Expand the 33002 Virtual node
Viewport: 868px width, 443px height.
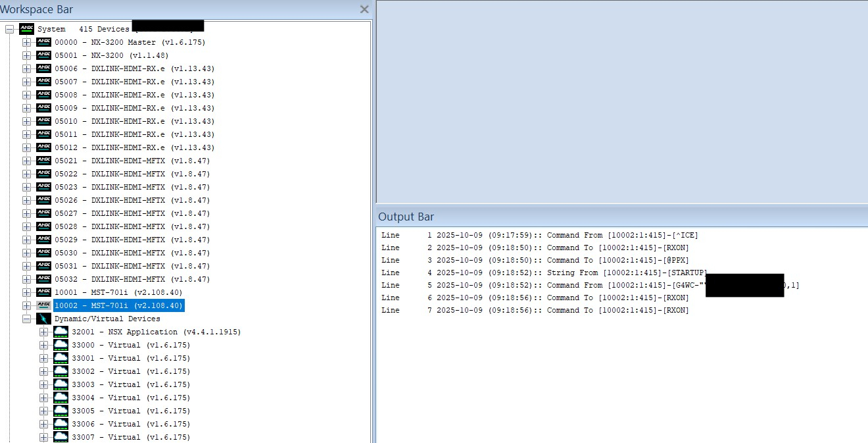point(43,371)
